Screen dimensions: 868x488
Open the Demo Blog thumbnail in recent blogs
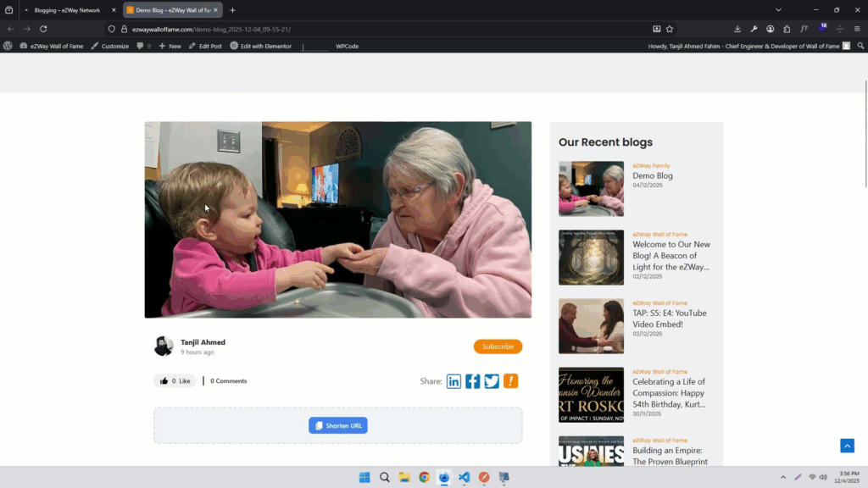point(591,189)
